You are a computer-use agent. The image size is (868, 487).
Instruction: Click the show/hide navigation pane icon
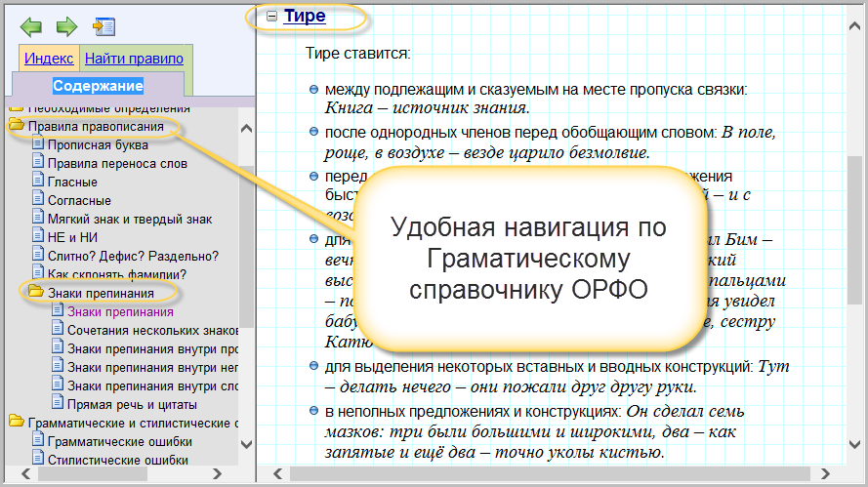[104, 26]
